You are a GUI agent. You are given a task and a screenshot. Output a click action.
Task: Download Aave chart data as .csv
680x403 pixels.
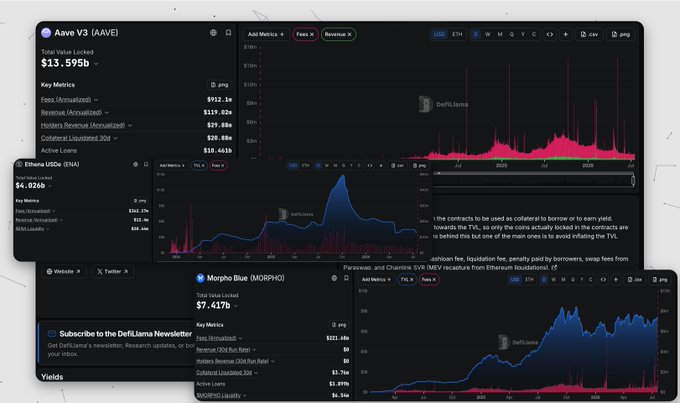tap(589, 34)
